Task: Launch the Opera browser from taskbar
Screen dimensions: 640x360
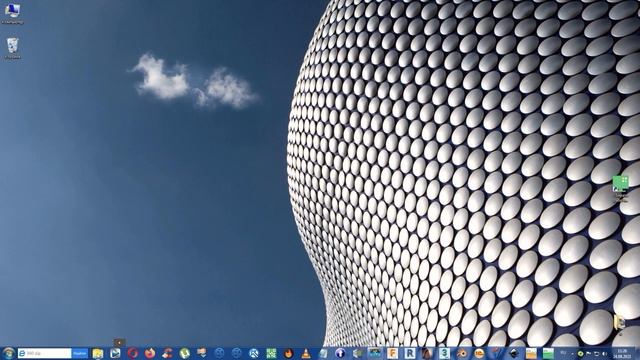Action: (x=132, y=353)
